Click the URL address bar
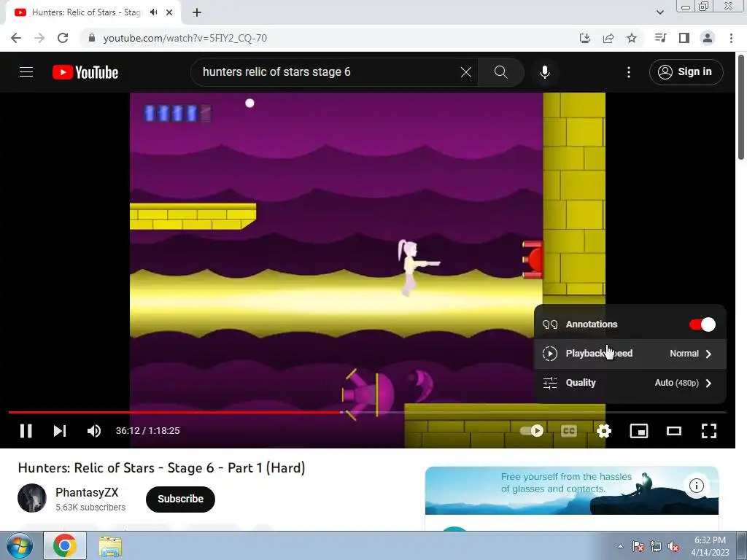This screenshot has height=560, width=747. tap(329, 38)
